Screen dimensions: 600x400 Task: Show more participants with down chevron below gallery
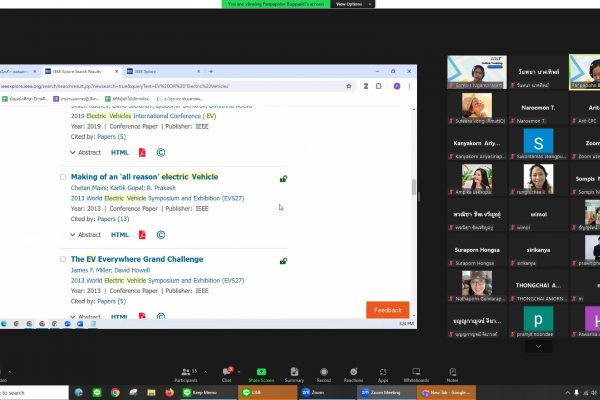[538, 346]
